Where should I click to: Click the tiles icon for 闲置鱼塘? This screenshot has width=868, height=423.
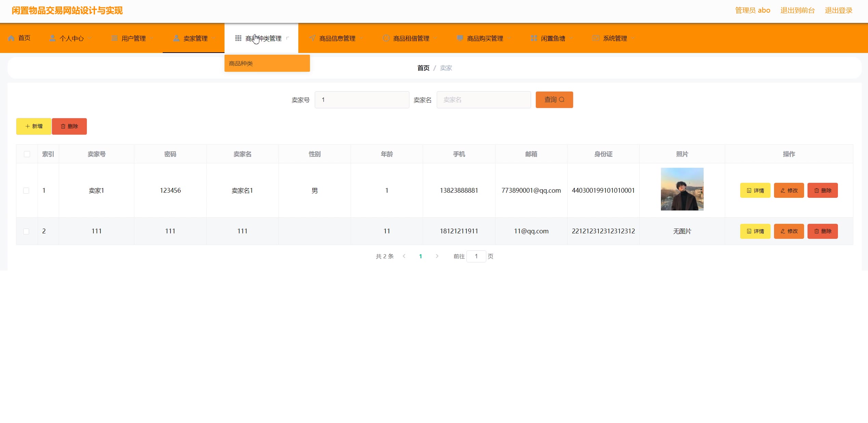[534, 38]
